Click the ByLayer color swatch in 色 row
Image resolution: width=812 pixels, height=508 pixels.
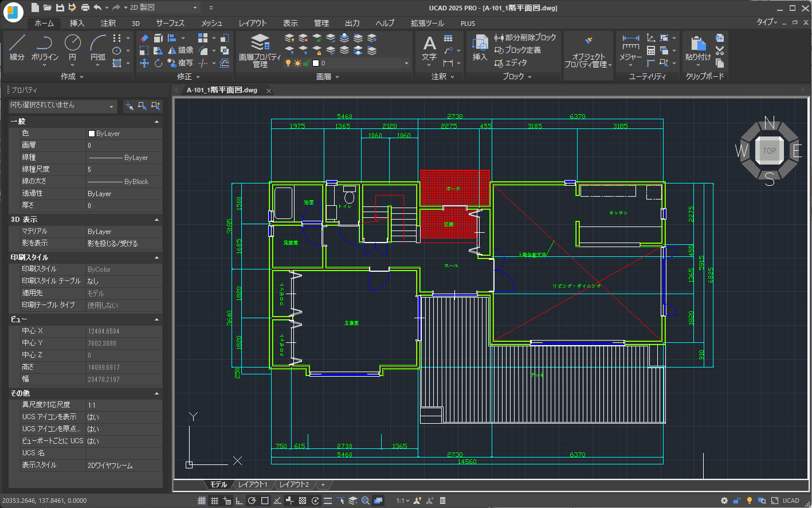coord(91,134)
